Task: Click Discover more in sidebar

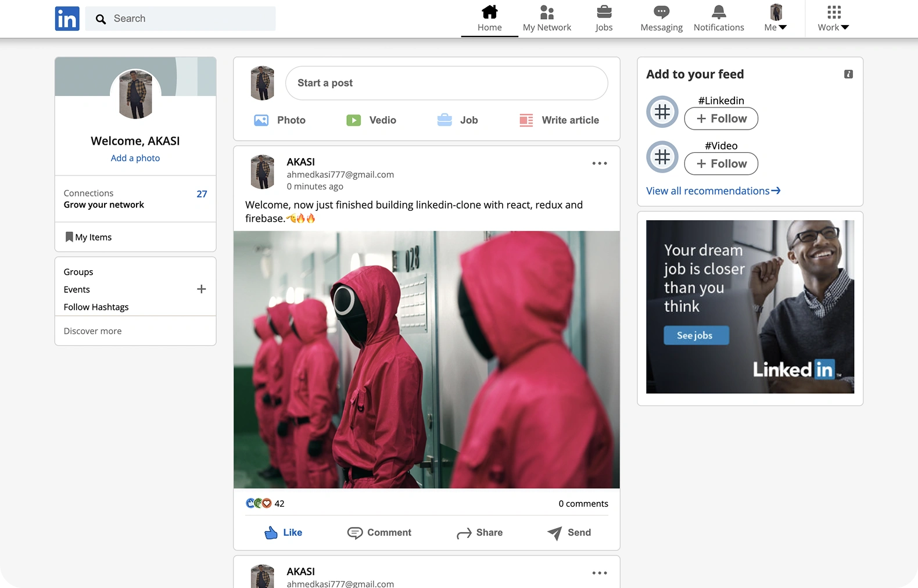Action: click(x=92, y=331)
